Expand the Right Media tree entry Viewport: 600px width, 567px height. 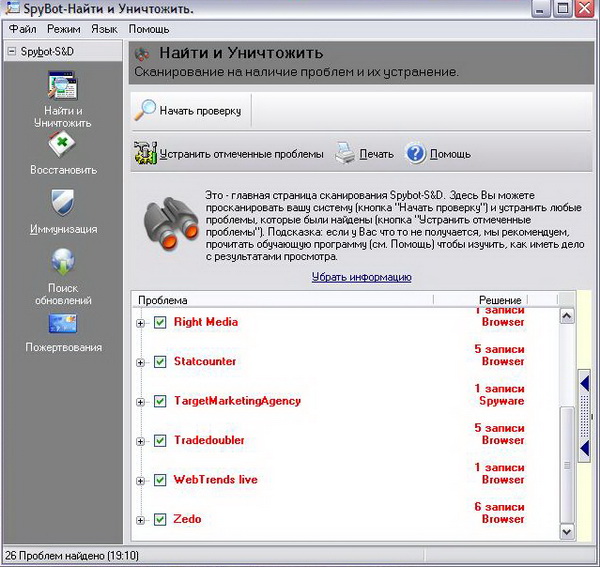[x=140, y=323]
